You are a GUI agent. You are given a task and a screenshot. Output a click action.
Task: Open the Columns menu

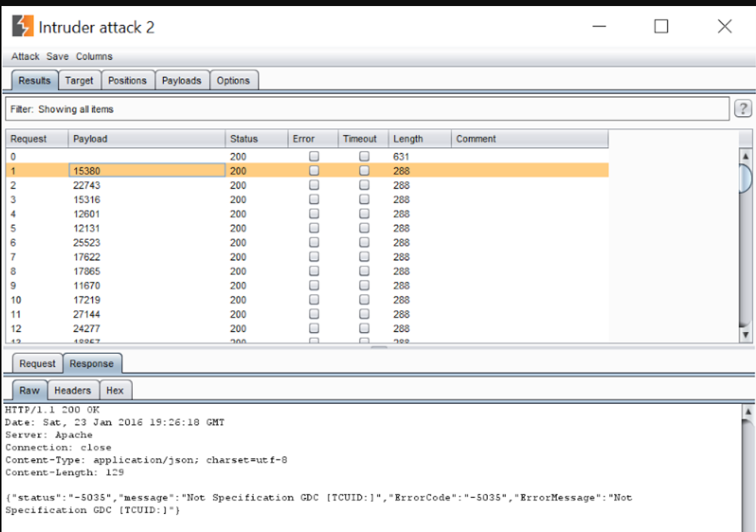[94, 57]
